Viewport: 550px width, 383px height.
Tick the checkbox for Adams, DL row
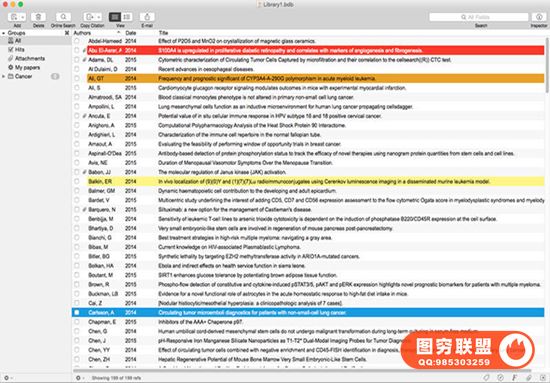coord(76,60)
